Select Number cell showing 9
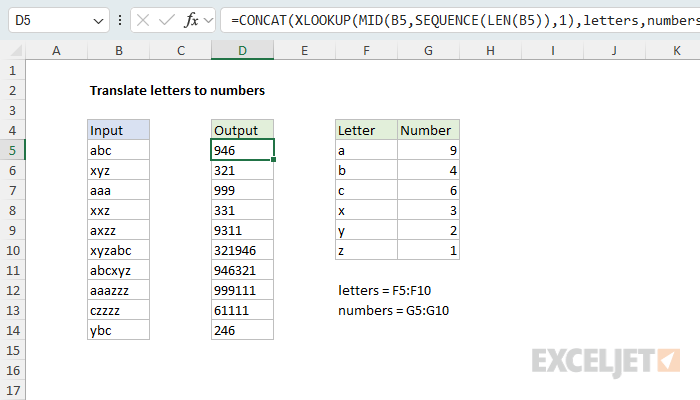 (429, 150)
